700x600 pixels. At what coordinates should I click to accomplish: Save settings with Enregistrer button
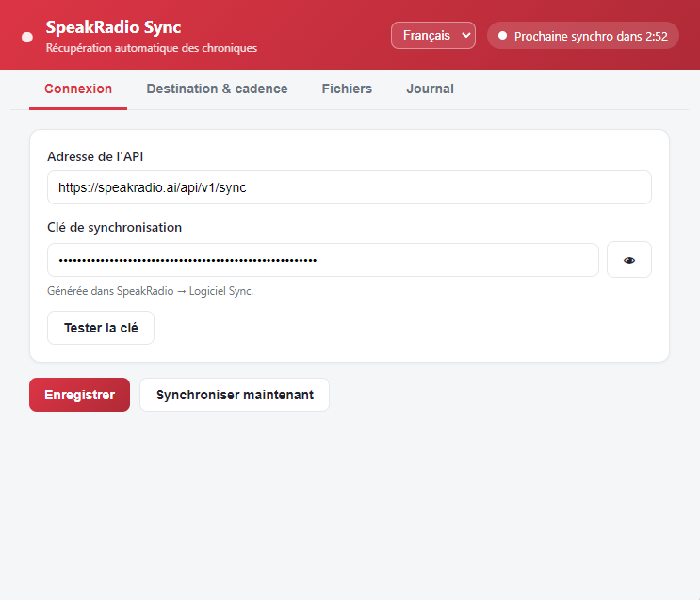click(x=79, y=395)
